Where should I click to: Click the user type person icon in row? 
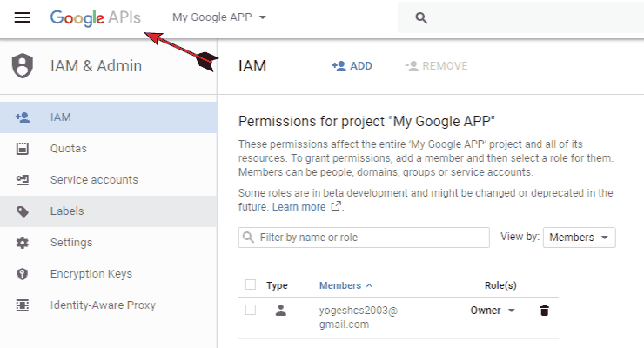point(281,310)
